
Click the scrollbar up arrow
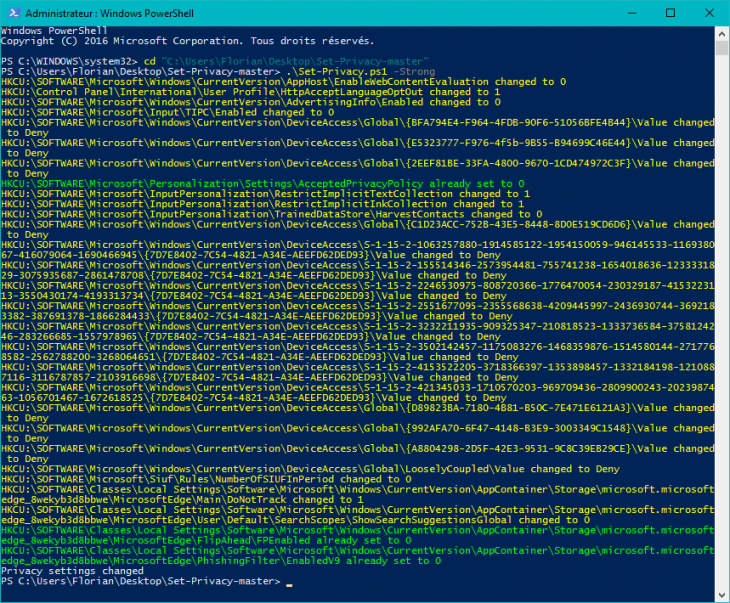[722, 34]
